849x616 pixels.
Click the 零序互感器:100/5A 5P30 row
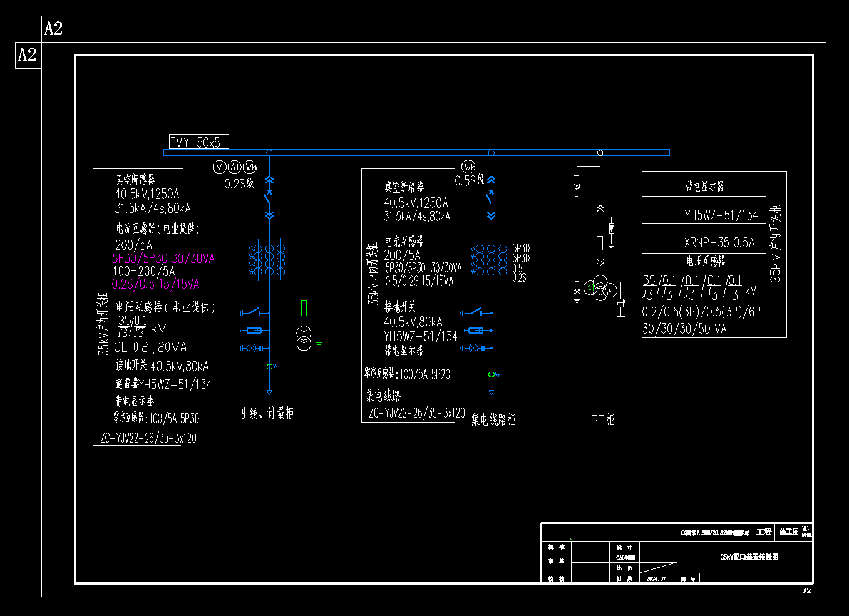pos(156,418)
